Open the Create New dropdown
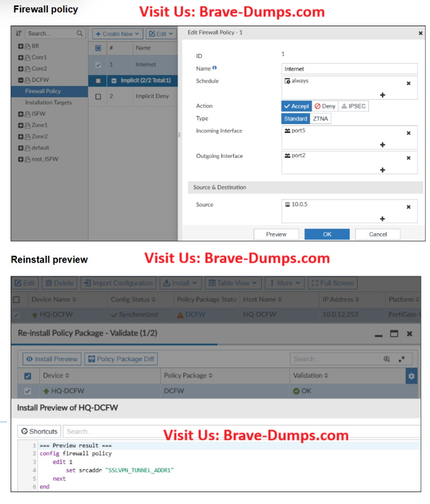This screenshot has height=504, width=430. pos(117,34)
